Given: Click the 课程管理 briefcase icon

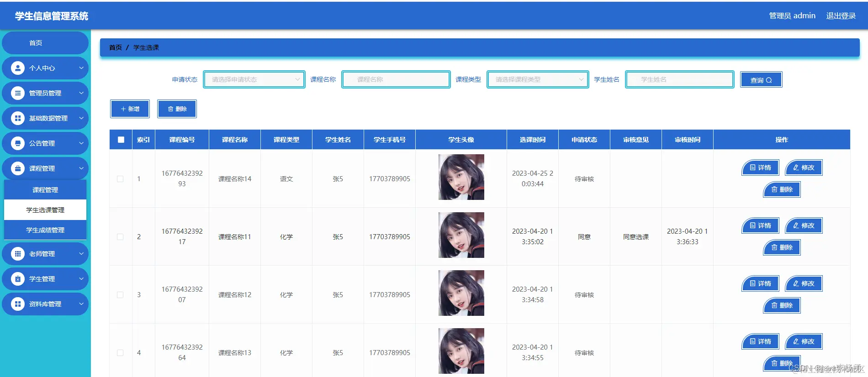Looking at the screenshot, I should 18,168.
